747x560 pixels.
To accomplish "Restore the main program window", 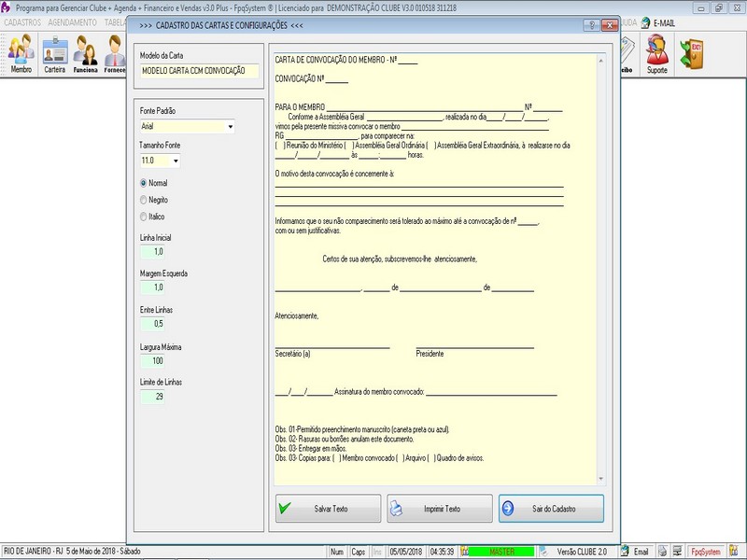I will click(x=719, y=7).
